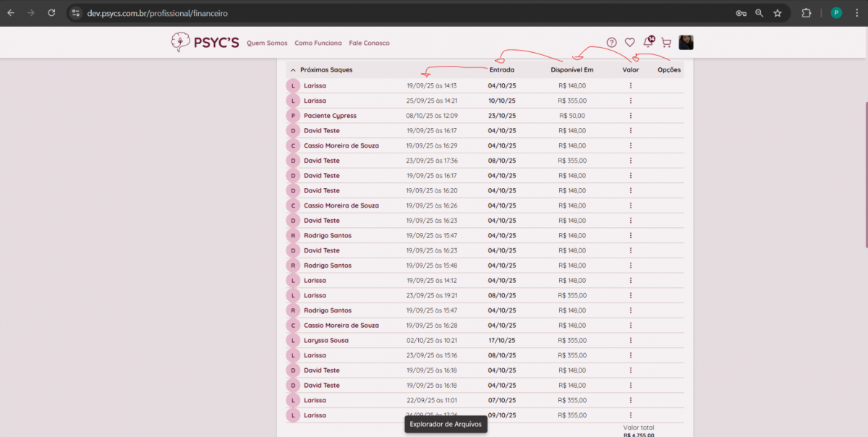Open options menu for Laryssa Sousa row
The height and width of the screenshot is (437, 868).
[631, 340]
